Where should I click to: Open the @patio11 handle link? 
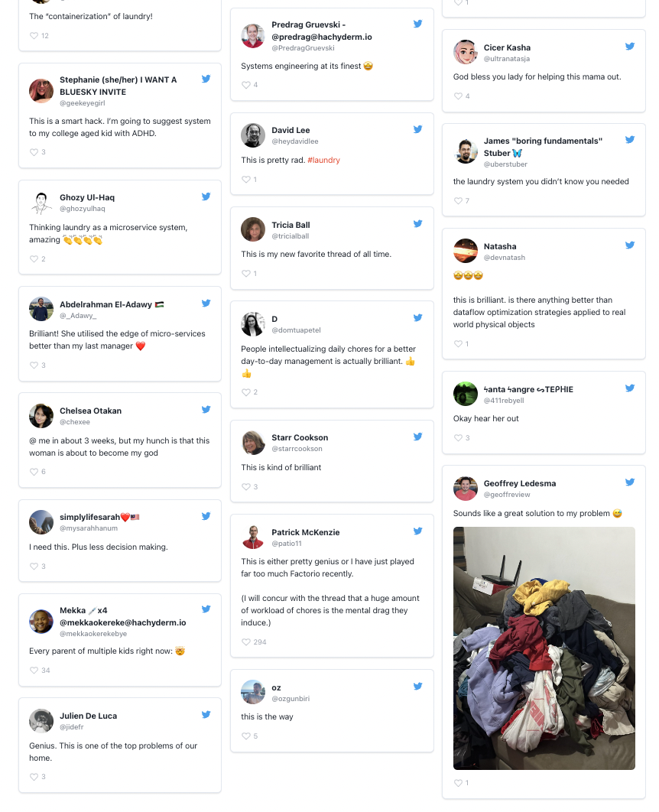[286, 543]
